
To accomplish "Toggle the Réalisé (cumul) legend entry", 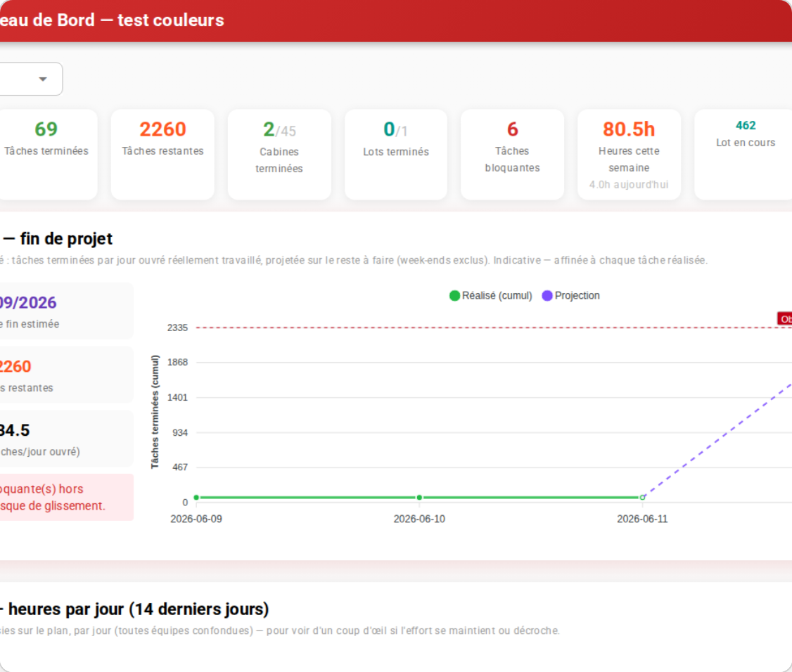I will click(x=490, y=296).
